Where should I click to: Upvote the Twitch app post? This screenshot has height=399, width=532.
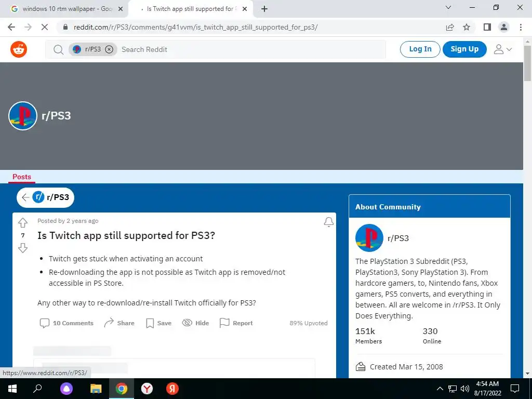click(x=23, y=222)
